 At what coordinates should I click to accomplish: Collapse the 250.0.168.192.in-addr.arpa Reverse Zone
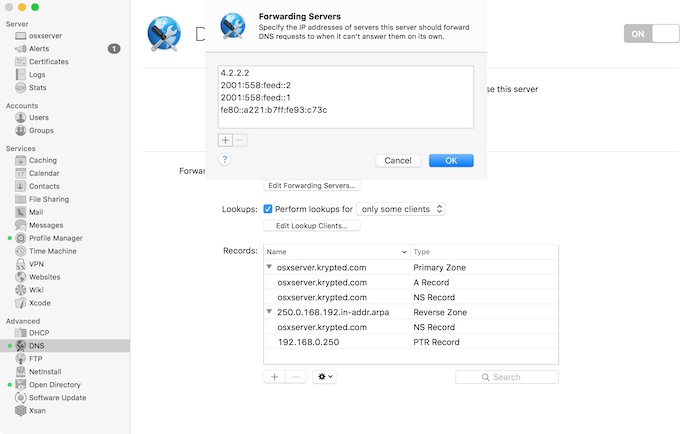pyautogui.click(x=269, y=312)
